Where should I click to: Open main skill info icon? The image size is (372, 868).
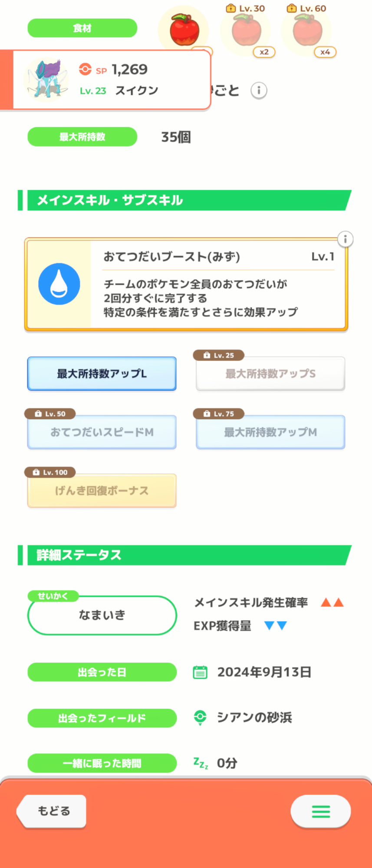345,239
